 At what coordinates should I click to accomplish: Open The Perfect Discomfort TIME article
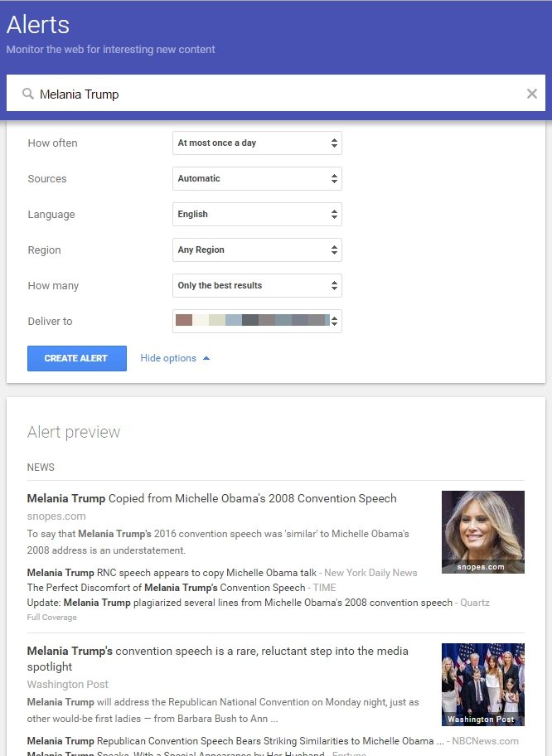(166, 588)
